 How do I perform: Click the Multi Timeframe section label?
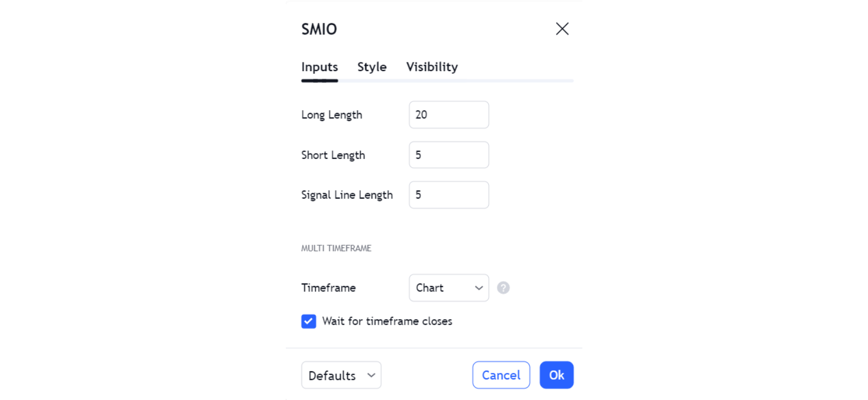336,248
